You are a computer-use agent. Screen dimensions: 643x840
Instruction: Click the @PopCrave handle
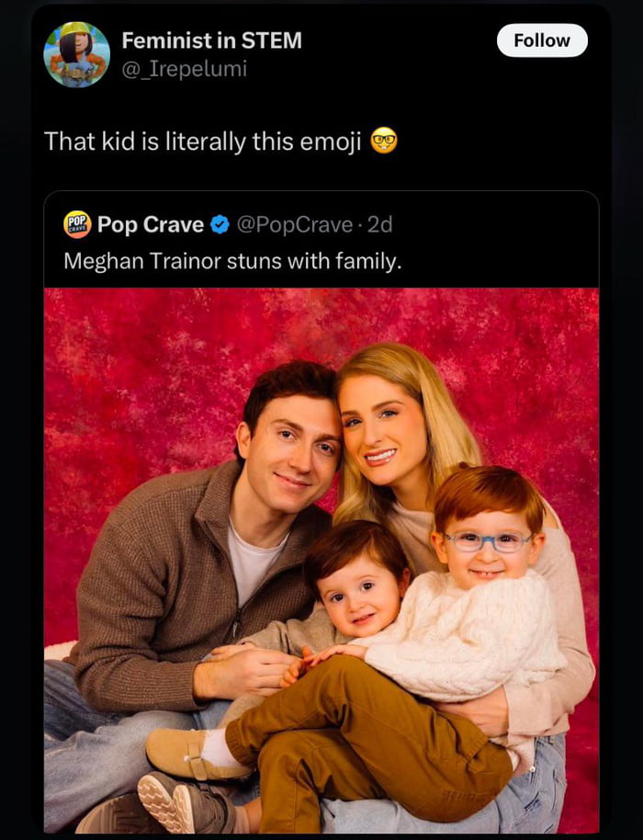tap(294, 224)
